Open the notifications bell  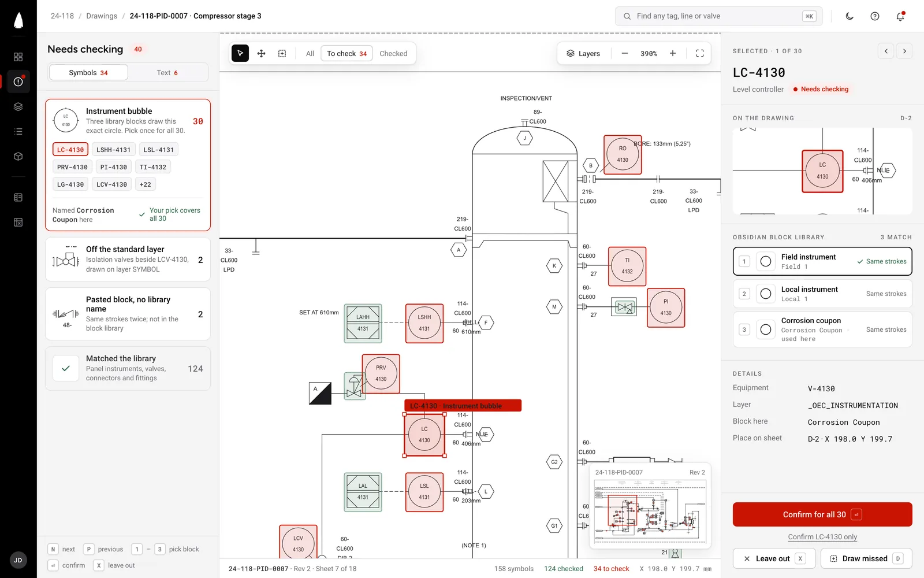[900, 16]
